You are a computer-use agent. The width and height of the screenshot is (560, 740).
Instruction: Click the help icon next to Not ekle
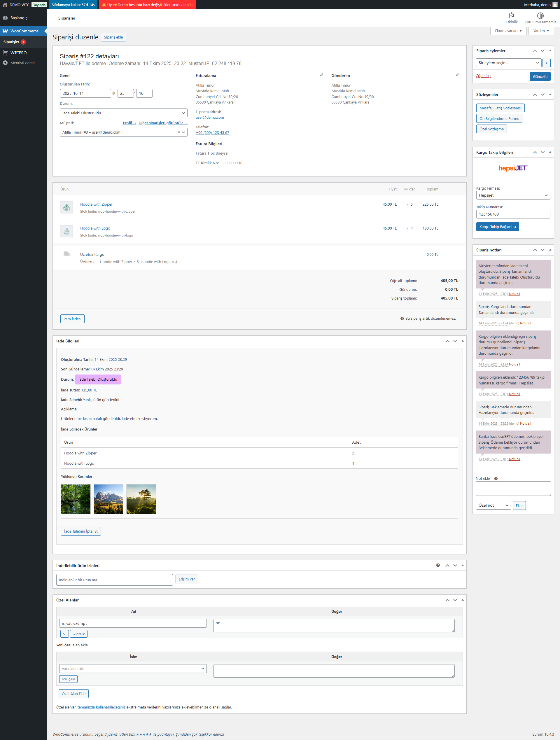click(x=496, y=479)
